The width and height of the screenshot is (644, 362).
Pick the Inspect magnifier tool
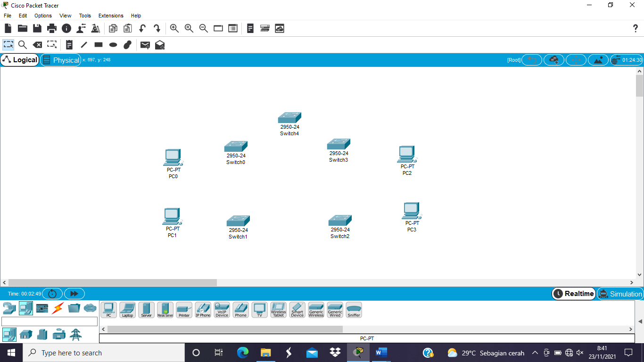click(x=23, y=45)
